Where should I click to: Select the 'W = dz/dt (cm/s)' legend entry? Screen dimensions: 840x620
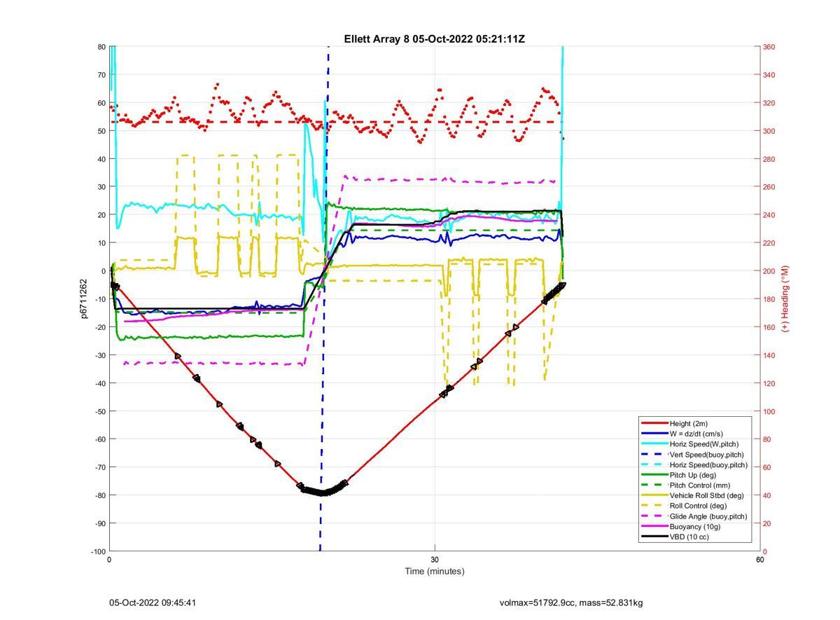click(x=694, y=434)
